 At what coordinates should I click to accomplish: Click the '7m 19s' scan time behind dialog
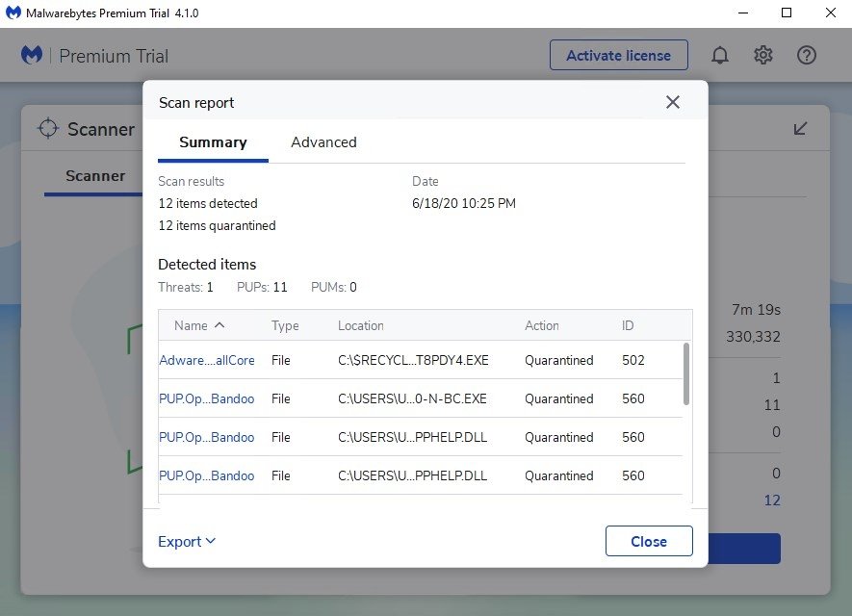[756, 310]
